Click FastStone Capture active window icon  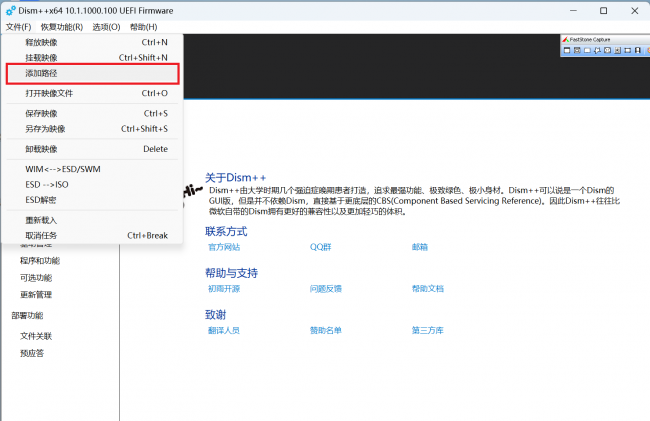(567, 50)
